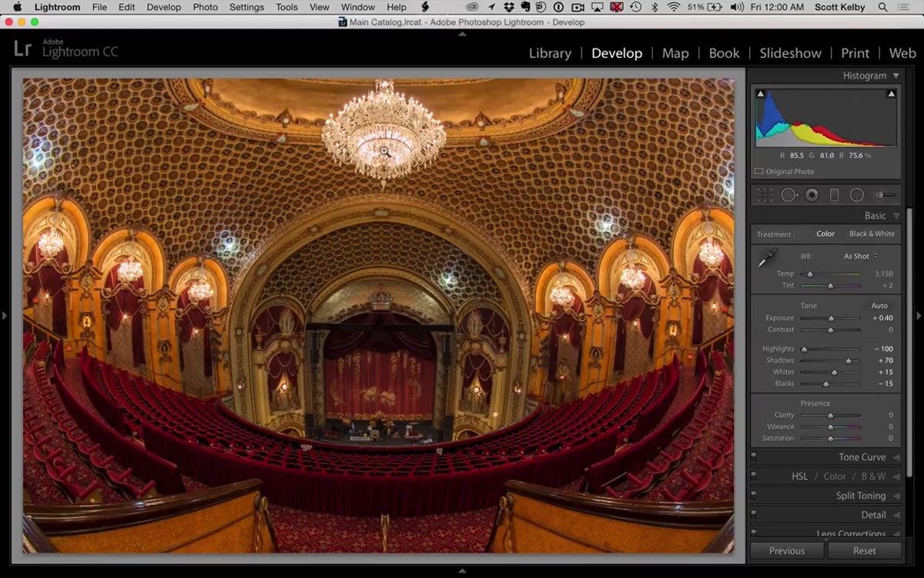Open the Wi-Fi status menu
Image resolution: width=924 pixels, height=578 pixels.
pos(674,7)
